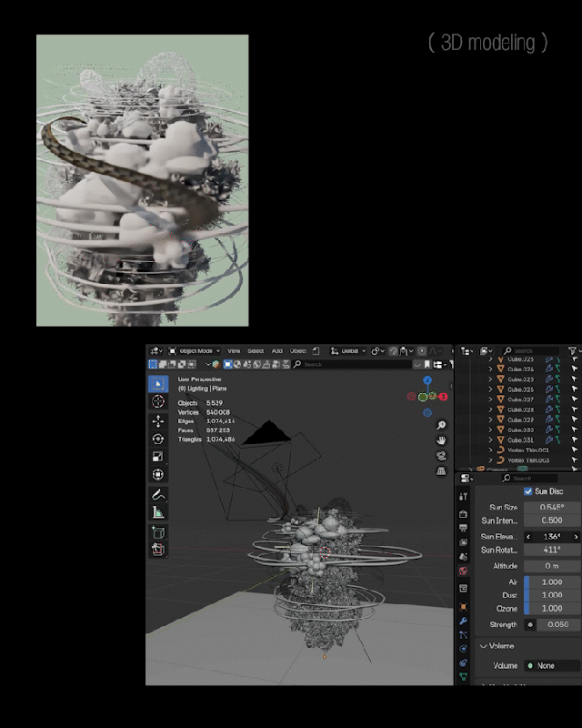The image size is (582, 728).
Task: Toggle selectable arrow for Cube.029
Action: click(574, 420)
